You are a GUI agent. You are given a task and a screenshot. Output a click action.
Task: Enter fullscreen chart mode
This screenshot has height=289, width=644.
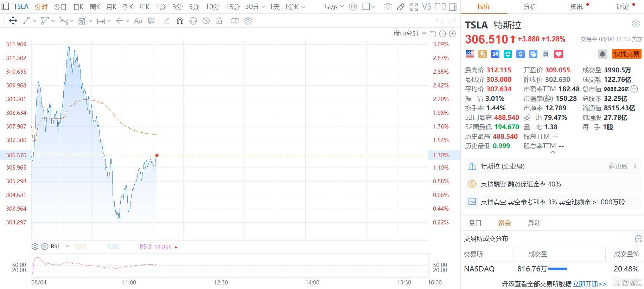pos(414,7)
